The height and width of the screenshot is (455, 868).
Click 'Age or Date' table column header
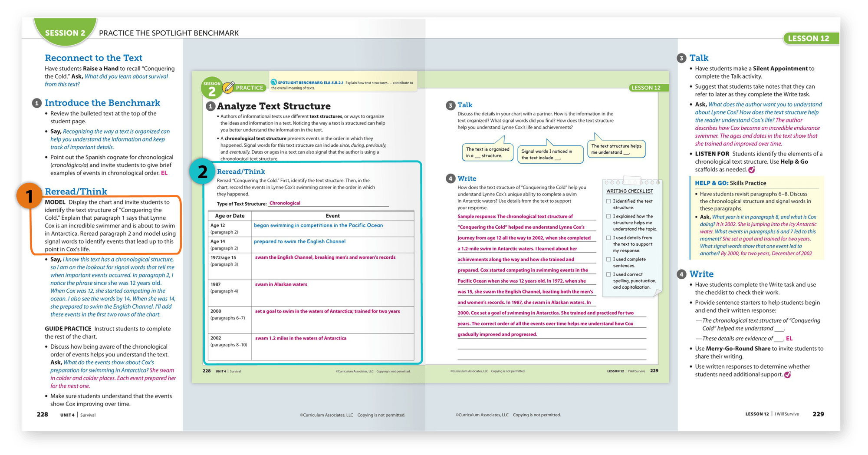(x=230, y=216)
